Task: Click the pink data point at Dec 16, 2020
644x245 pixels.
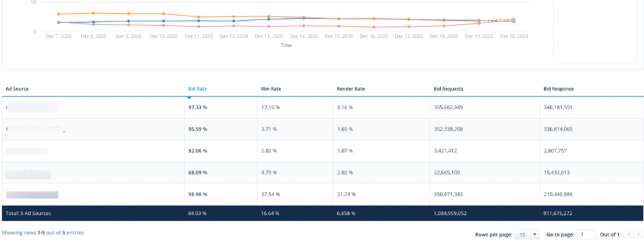Action: [374, 27]
